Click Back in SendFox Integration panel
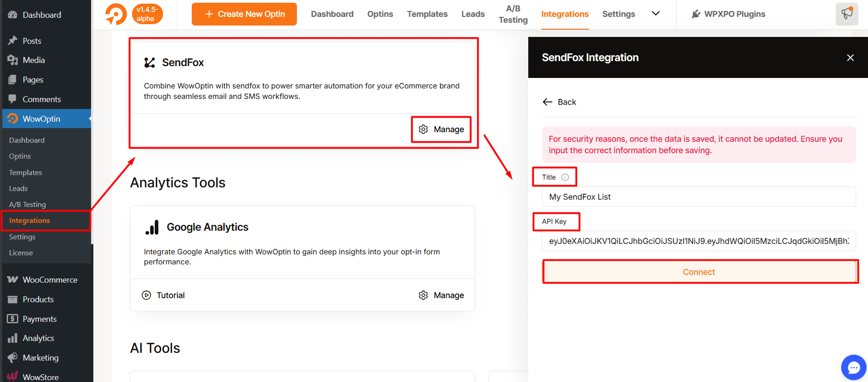868x382 pixels. click(x=559, y=102)
